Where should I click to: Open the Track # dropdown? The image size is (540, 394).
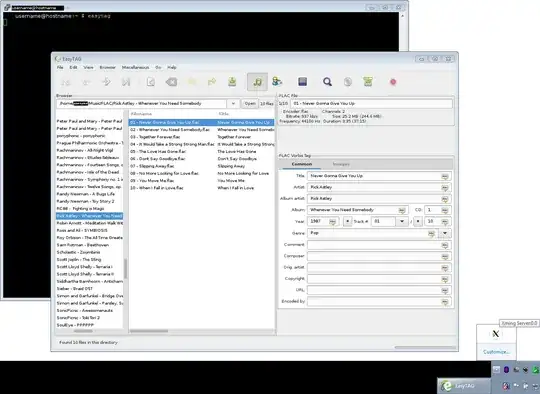coord(402,221)
